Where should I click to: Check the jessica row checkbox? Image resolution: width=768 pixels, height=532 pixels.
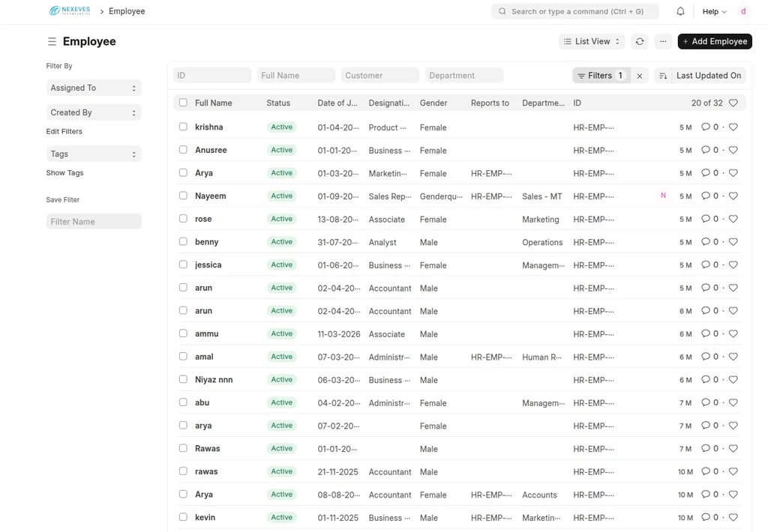183,265
